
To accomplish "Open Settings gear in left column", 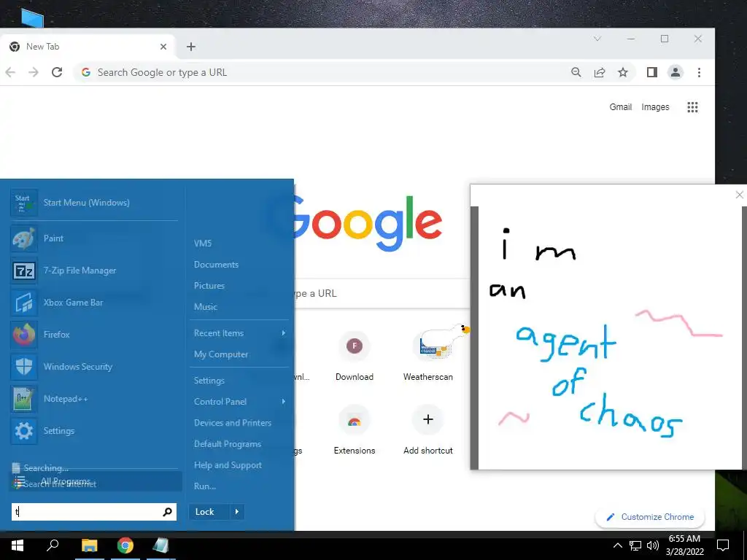I will pyautogui.click(x=94, y=431).
